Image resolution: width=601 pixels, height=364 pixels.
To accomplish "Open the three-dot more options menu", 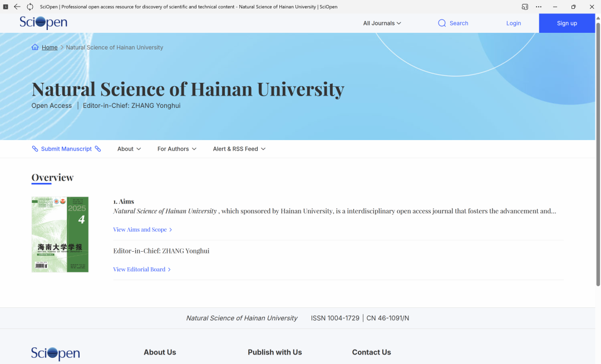I will (x=539, y=7).
